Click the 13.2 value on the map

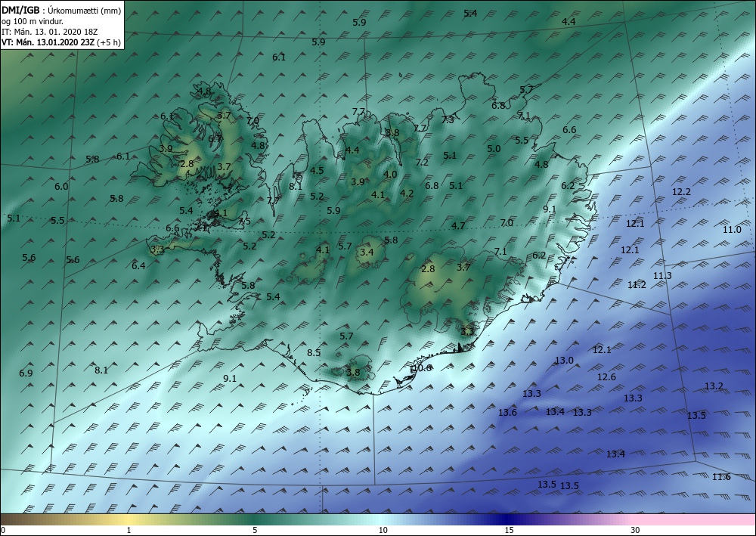714,386
